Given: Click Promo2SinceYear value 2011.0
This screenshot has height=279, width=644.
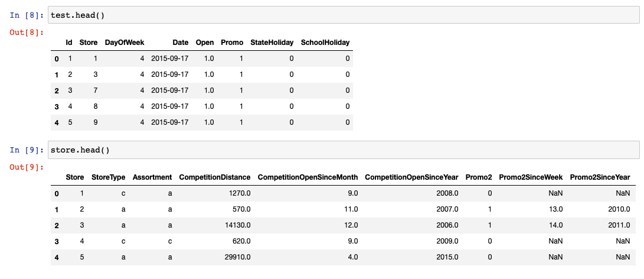Looking at the screenshot, I should click(x=619, y=225).
